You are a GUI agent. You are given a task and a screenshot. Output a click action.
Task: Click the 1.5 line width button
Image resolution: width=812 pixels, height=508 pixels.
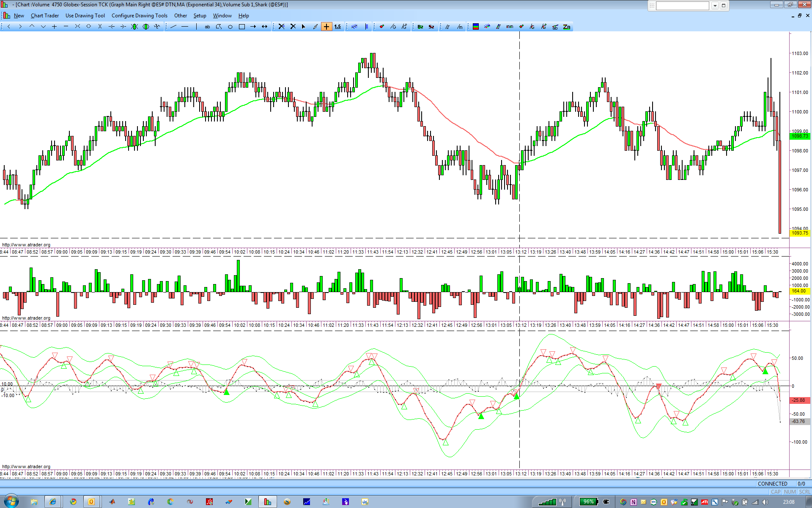coord(337,27)
